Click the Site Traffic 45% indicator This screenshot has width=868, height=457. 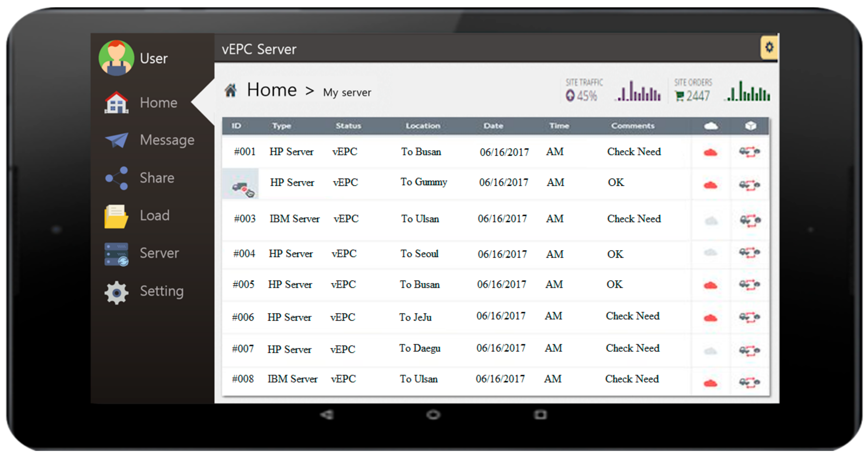coord(584,90)
